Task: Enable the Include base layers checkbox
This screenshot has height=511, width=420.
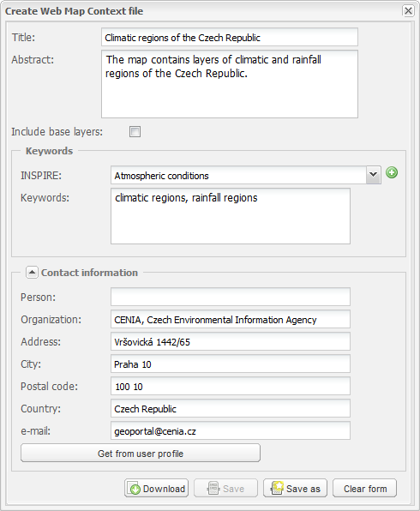Action: coord(135,132)
